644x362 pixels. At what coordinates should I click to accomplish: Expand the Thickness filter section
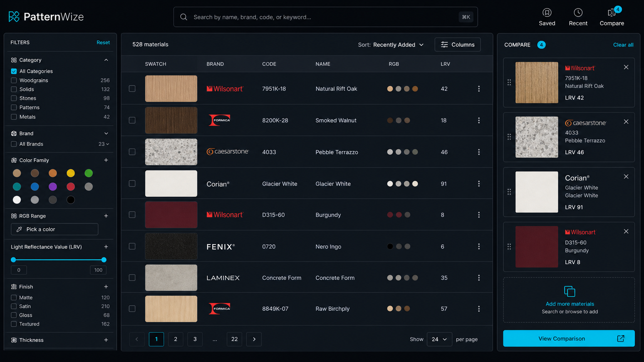coord(106,340)
